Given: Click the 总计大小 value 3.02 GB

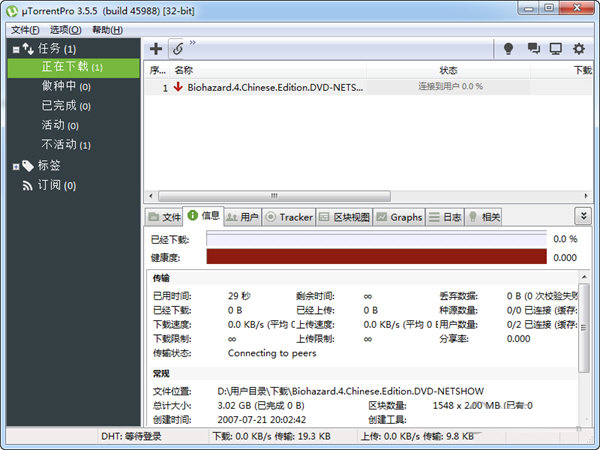Looking at the screenshot, I should [x=261, y=405].
